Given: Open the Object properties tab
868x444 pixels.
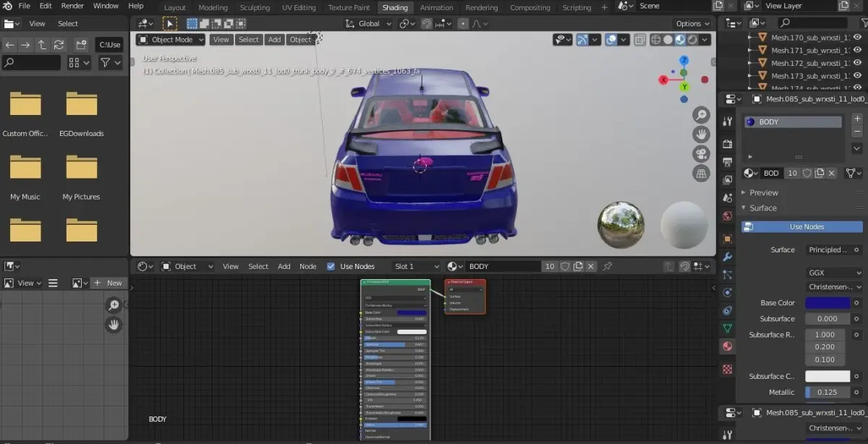Looking at the screenshot, I should pyautogui.click(x=728, y=239).
